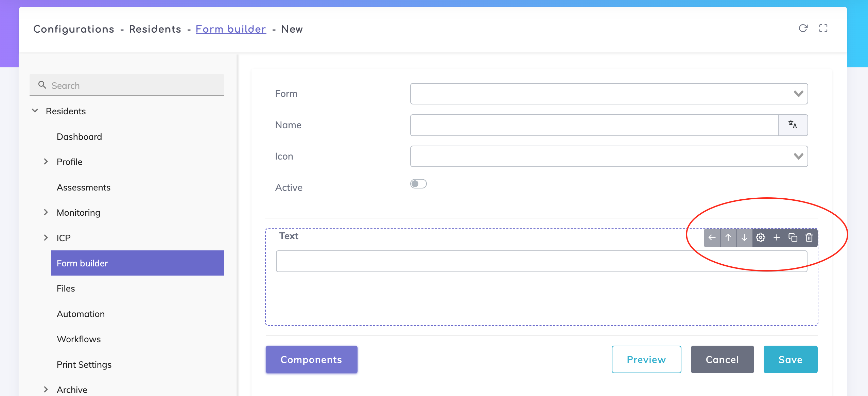Enter fullscreen mode with the expand icon
This screenshot has width=868, height=396.
(823, 28)
